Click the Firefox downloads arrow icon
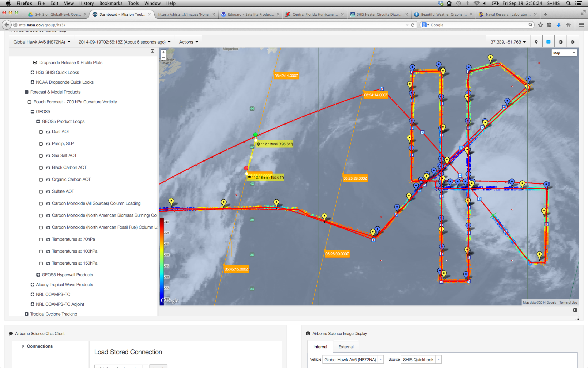This screenshot has height=368, width=588. pos(559,25)
